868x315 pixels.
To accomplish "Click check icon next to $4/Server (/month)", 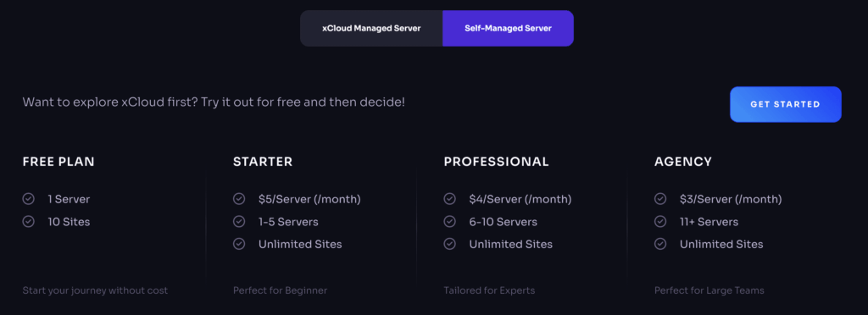I will click(x=449, y=199).
